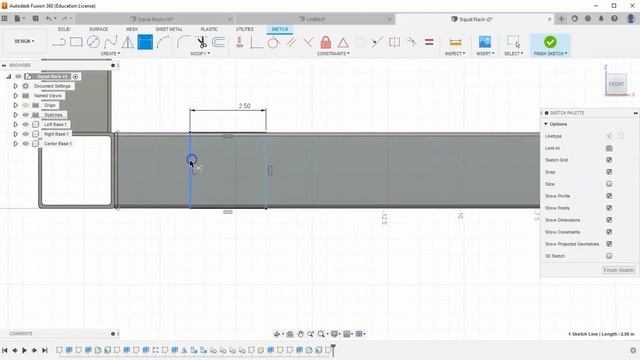Toggle Show Points checkbox
The image size is (640, 360).
pos(609,208)
